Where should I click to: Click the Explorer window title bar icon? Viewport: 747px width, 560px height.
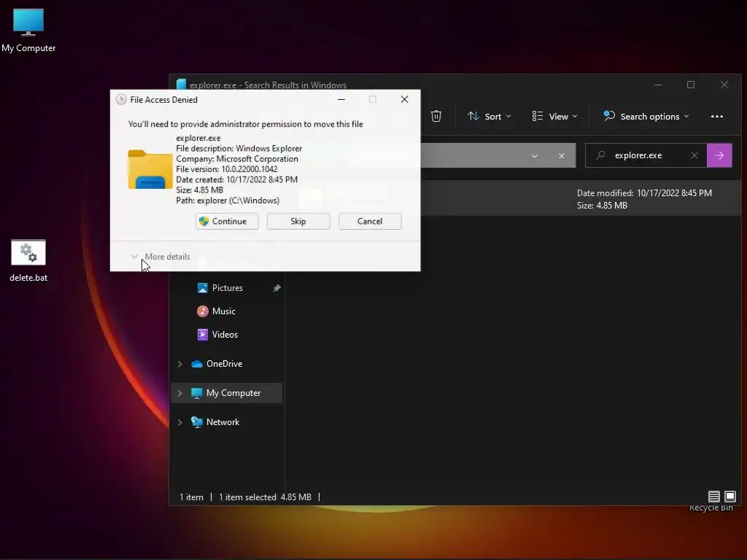pos(181,85)
